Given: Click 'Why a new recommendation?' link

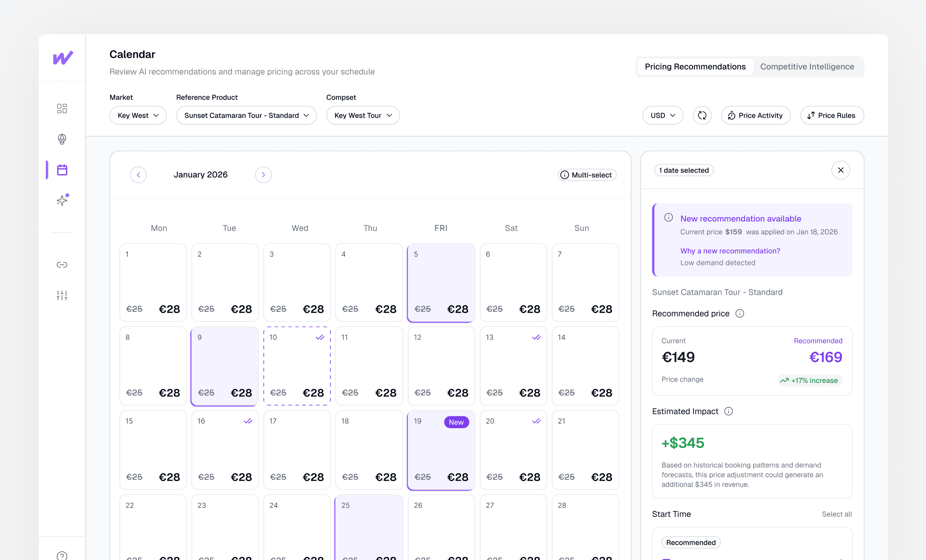Looking at the screenshot, I should [730, 251].
